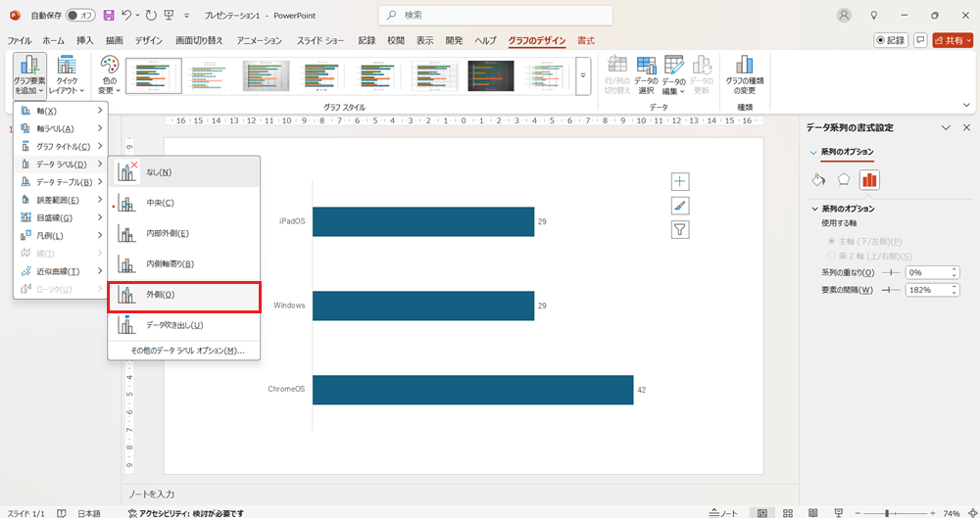Open the 色の変更 palette
Viewport: 980px width, 518px height.
[110, 75]
